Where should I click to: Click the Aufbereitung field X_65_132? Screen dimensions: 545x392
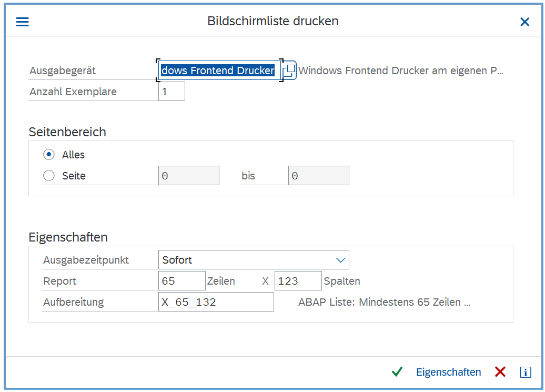216,302
